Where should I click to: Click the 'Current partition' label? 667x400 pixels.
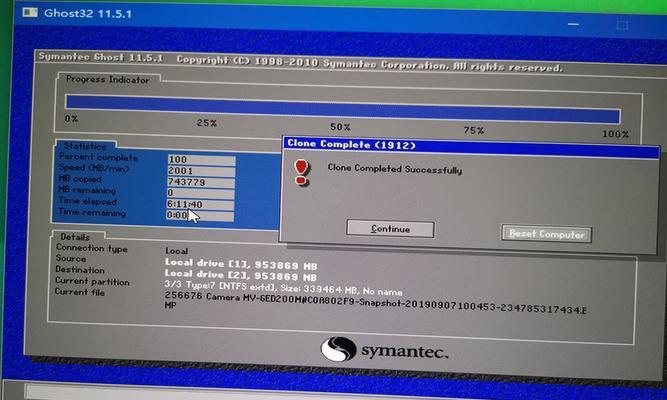(92, 281)
